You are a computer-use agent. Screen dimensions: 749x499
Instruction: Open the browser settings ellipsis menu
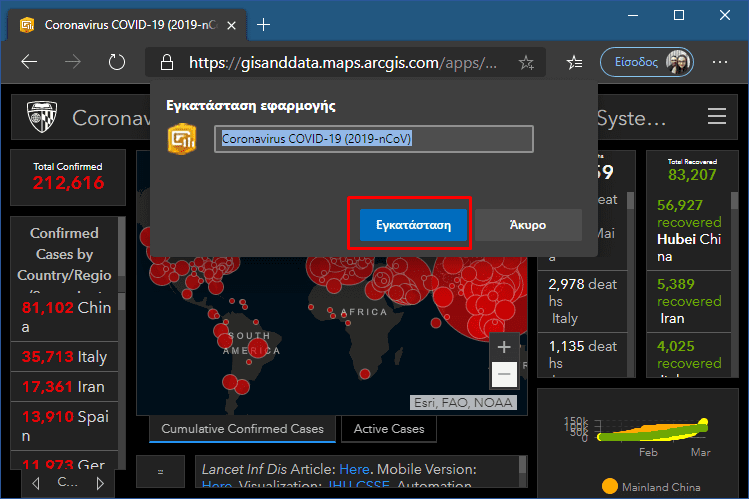coord(719,62)
